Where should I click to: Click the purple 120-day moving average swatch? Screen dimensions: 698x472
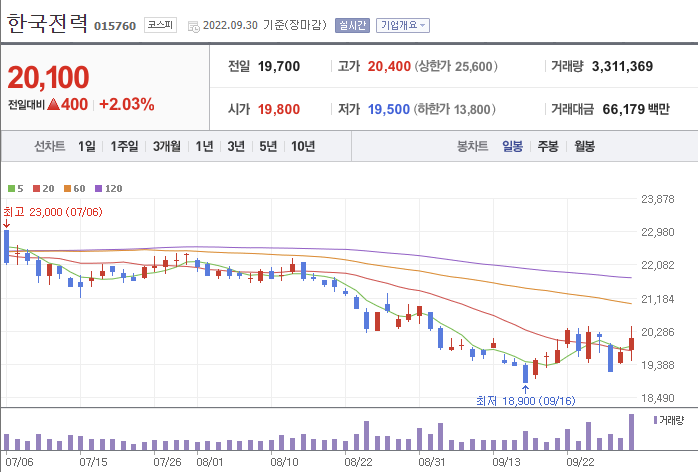pos(98,189)
